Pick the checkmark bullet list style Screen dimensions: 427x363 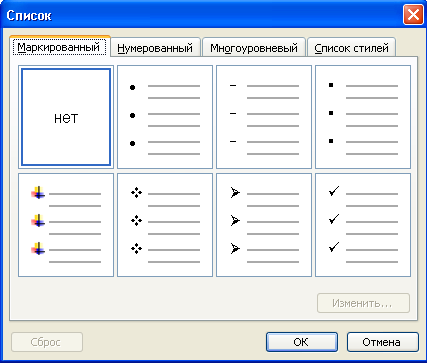point(363,225)
